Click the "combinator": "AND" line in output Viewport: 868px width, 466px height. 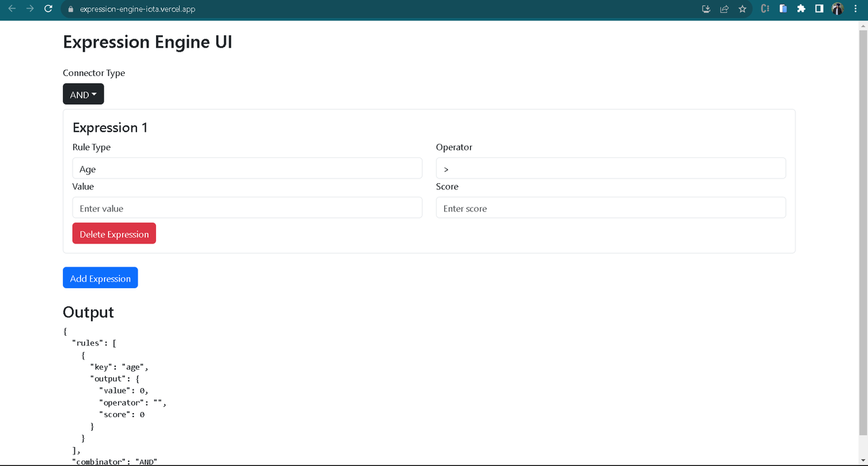pos(115,461)
